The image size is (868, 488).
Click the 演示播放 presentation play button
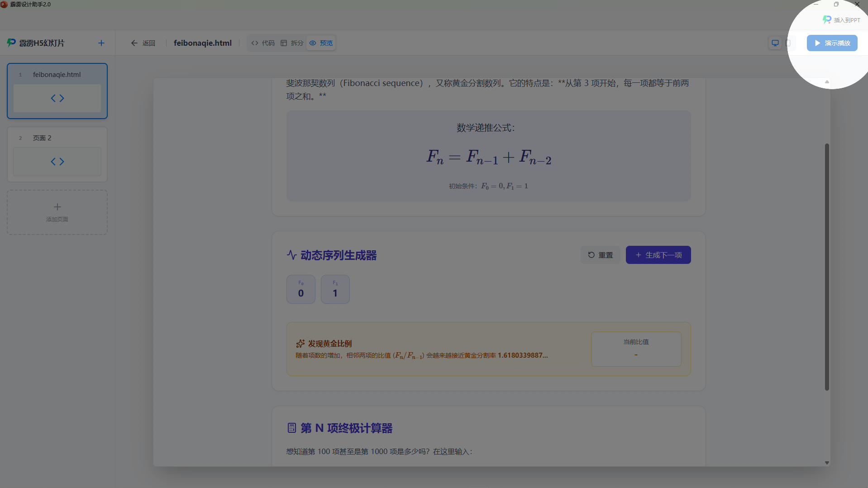click(832, 43)
